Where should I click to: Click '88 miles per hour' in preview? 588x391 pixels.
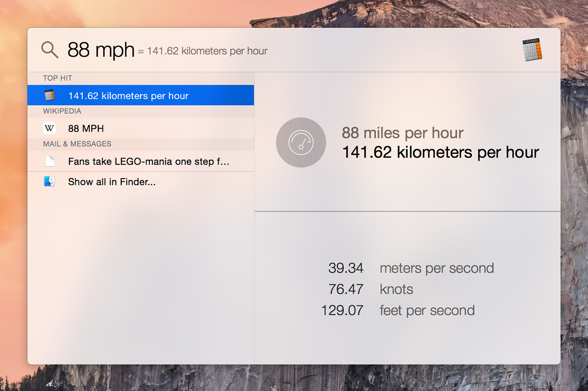coord(402,133)
